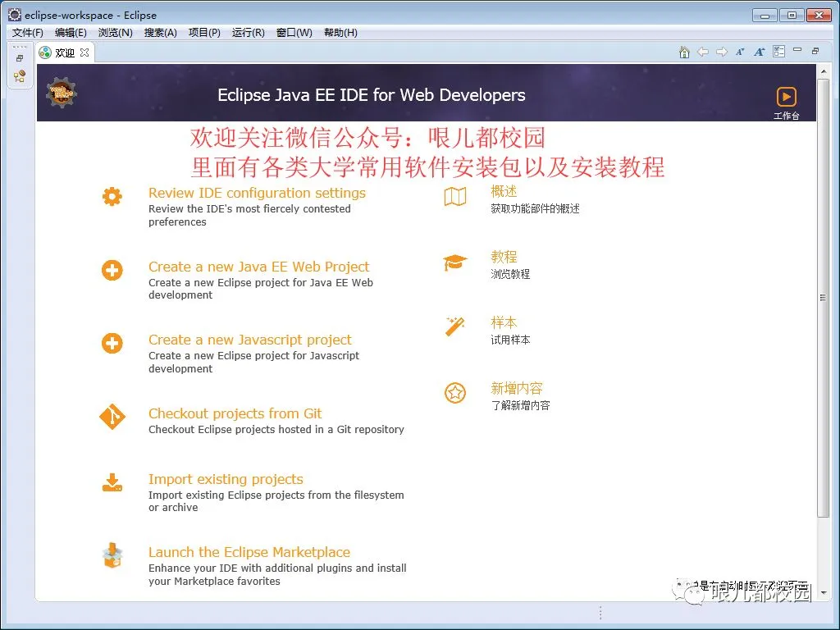This screenshot has width=840, height=630.
Task: Click plus icon beside Java EE Web Project
Action: point(112,270)
